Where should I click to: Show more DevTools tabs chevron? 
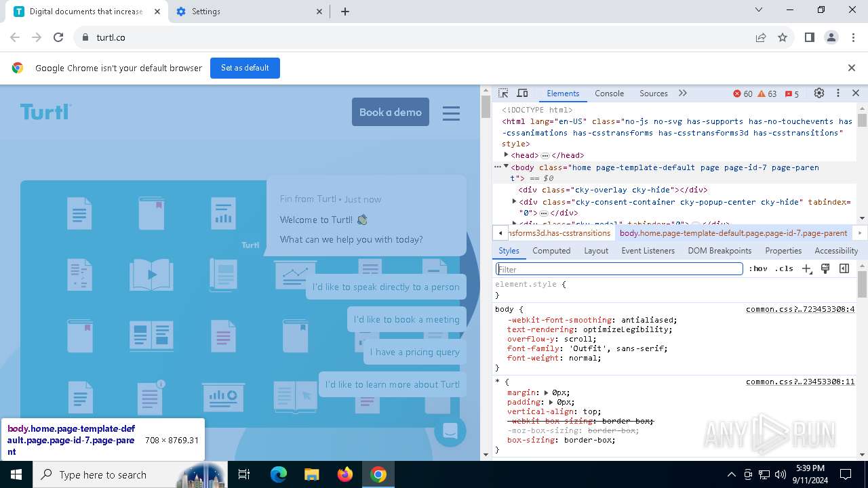pyautogui.click(x=683, y=94)
